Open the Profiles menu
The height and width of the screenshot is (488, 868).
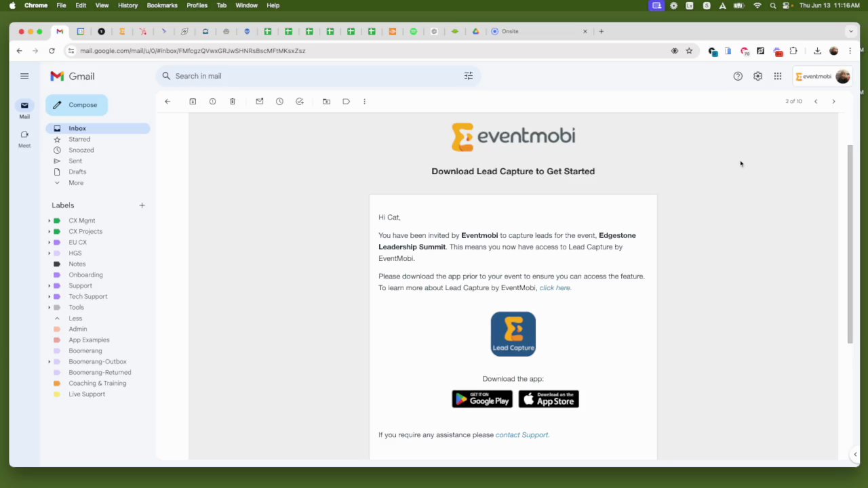197,5
